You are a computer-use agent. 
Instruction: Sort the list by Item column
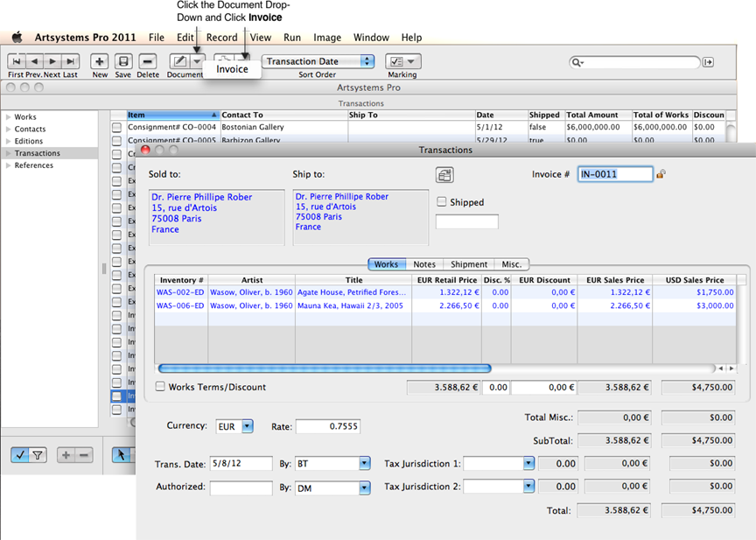click(x=172, y=115)
